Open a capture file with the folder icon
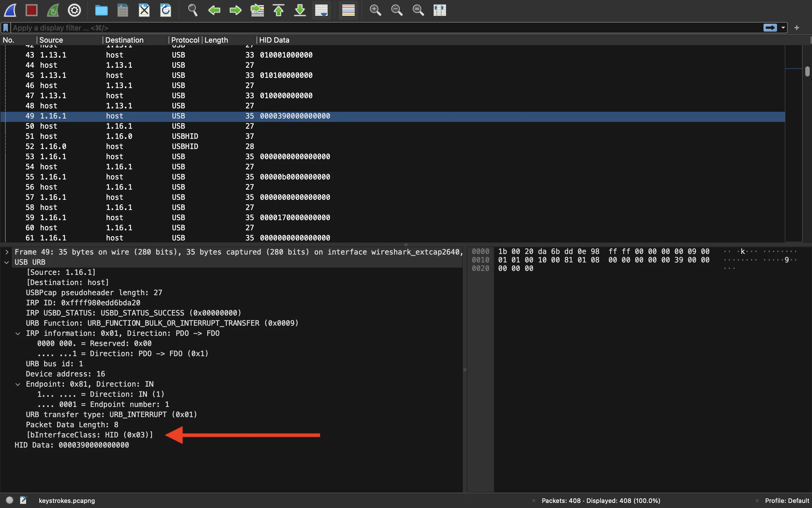The image size is (812, 508). 101,10
